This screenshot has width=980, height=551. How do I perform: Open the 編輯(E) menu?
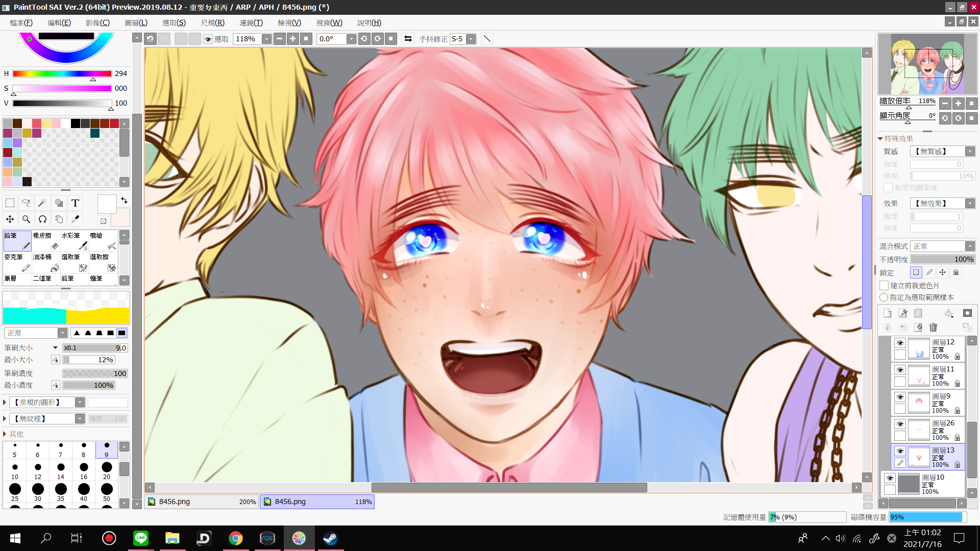pos(59,22)
